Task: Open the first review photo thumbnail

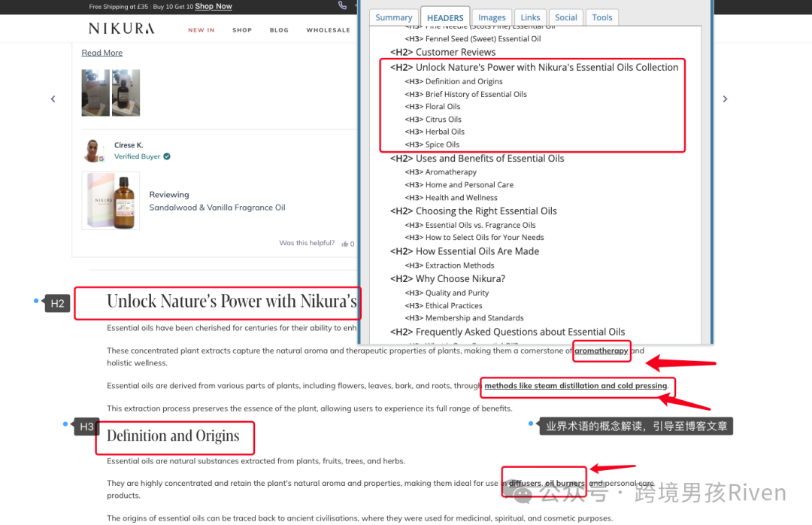Action: [95, 93]
